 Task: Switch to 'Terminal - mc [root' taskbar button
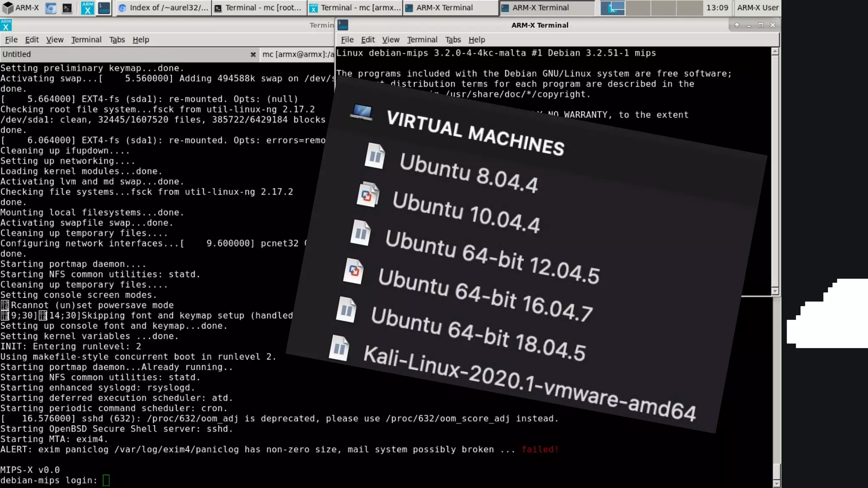259,8
